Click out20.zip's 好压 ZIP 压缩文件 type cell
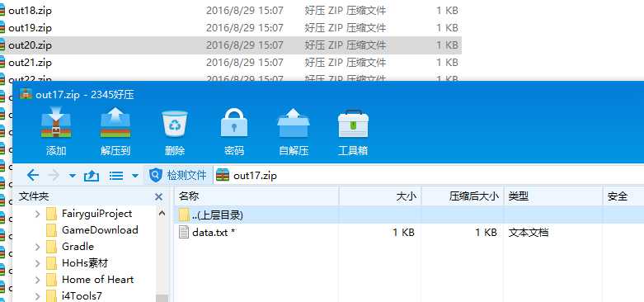The height and width of the screenshot is (302, 644). (x=345, y=45)
